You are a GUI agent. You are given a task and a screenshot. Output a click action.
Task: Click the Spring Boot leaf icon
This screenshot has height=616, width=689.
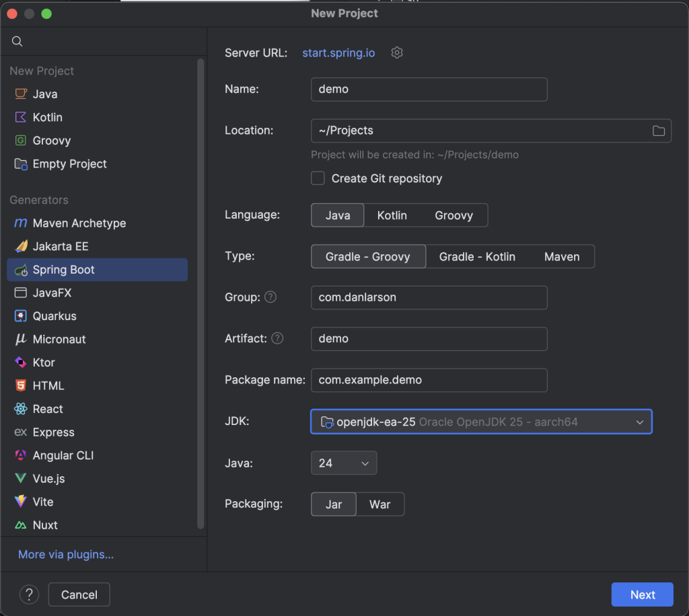click(21, 270)
